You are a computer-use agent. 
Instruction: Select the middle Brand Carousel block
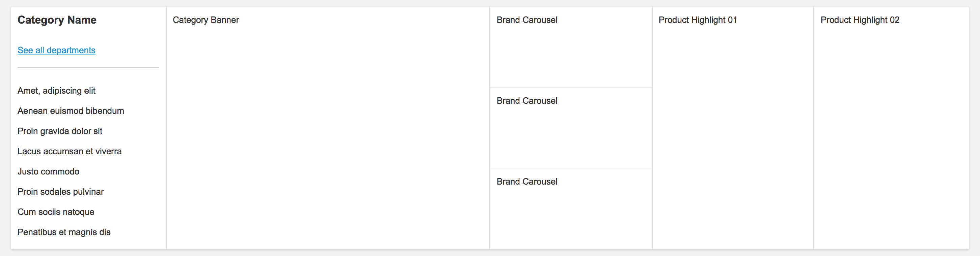pos(571,128)
